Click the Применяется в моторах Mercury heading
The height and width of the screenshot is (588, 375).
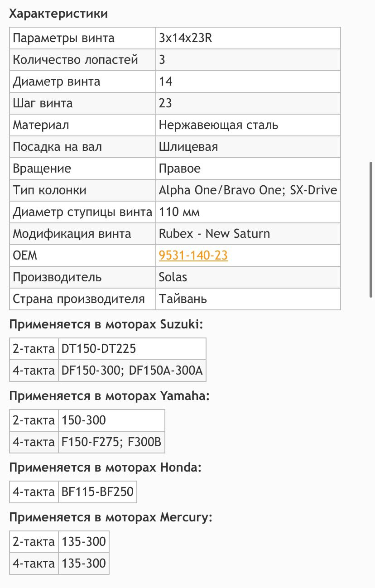tap(111, 517)
